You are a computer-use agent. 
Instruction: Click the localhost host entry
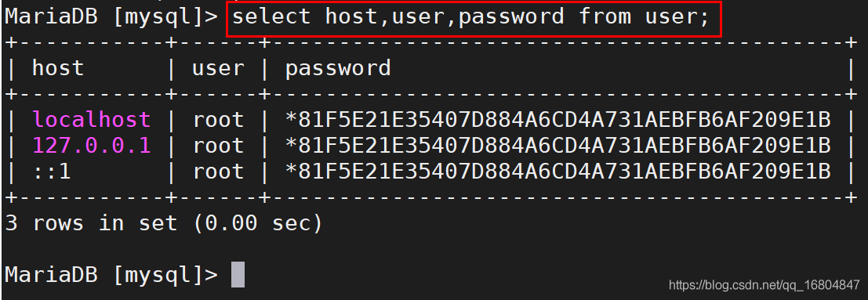click(x=91, y=120)
